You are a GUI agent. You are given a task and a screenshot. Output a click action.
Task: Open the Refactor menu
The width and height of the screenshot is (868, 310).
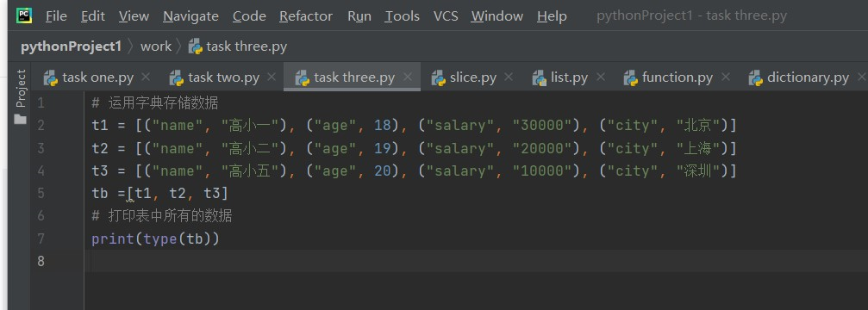coord(306,16)
